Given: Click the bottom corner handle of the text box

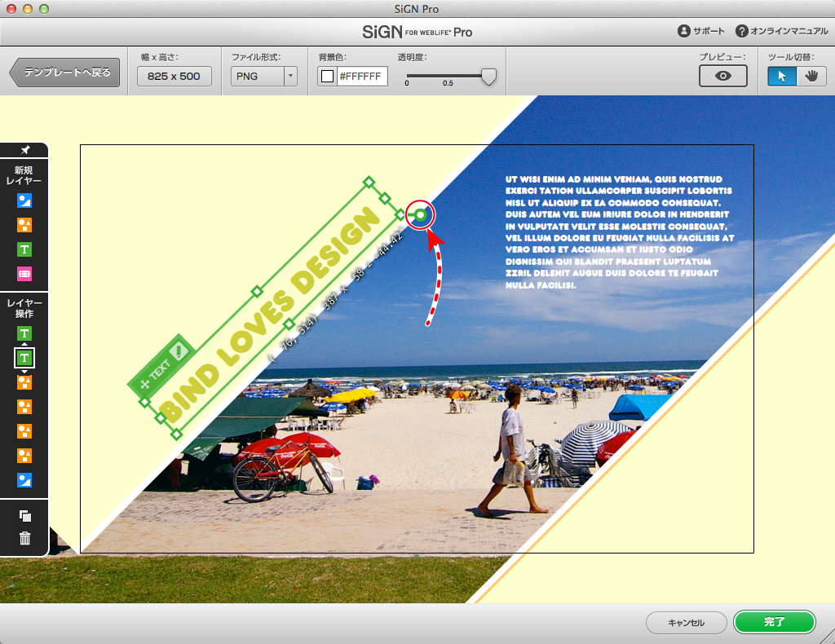Looking at the screenshot, I should pyautogui.click(x=176, y=434).
